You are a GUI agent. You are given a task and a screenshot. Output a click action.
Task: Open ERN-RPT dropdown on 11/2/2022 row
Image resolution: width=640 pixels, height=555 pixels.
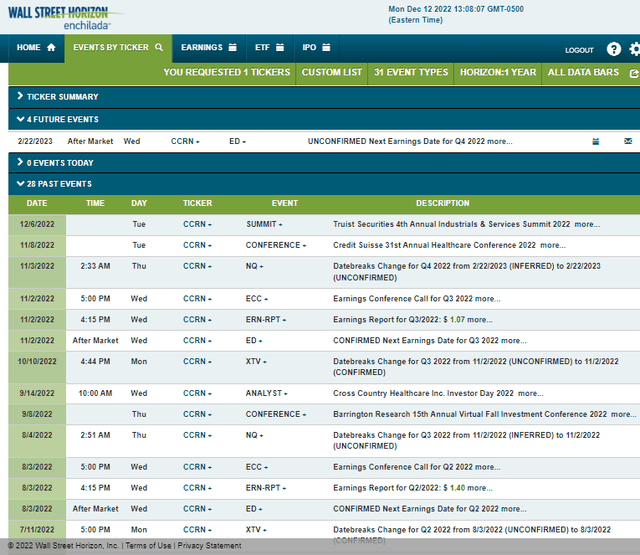click(266, 320)
